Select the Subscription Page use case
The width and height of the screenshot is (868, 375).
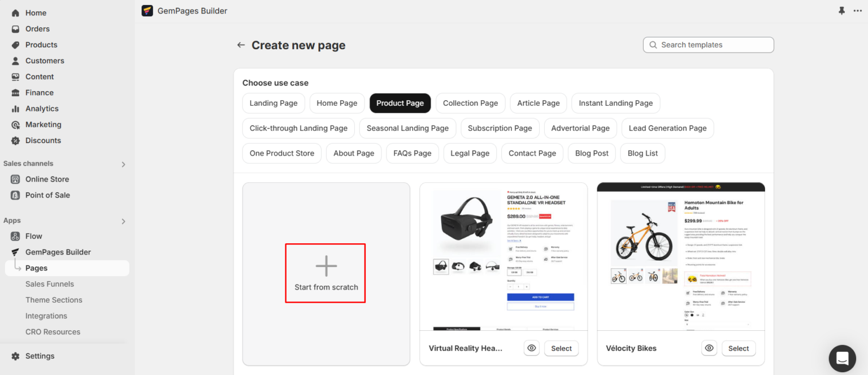click(500, 128)
